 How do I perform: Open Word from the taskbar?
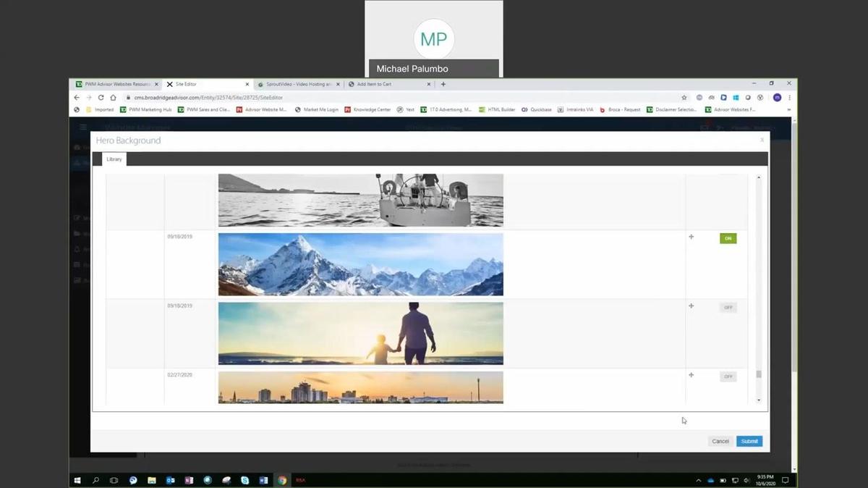pyautogui.click(x=264, y=480)
